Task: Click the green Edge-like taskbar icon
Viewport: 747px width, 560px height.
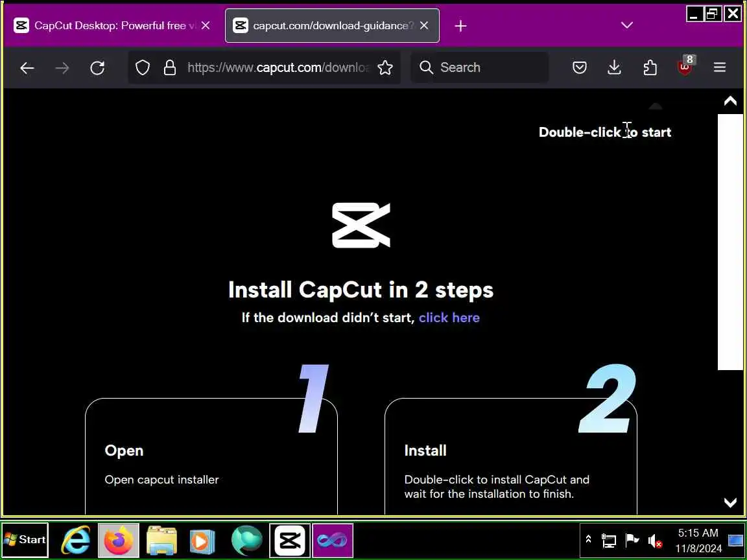Action: pyautogui.click(x=247, y=541)
